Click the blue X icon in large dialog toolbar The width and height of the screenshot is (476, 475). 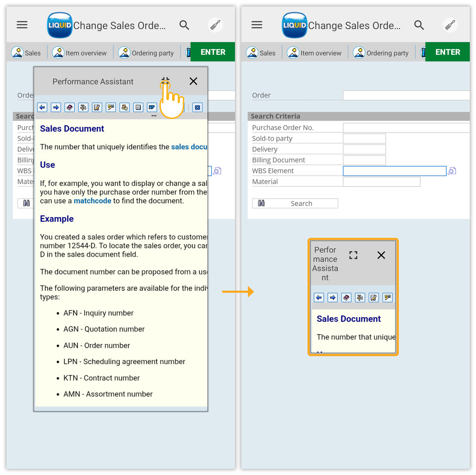pos(198,107)
